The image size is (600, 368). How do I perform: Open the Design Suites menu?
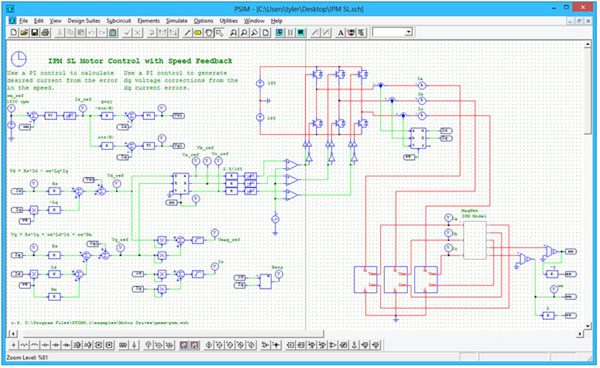[x=84, y=21]
